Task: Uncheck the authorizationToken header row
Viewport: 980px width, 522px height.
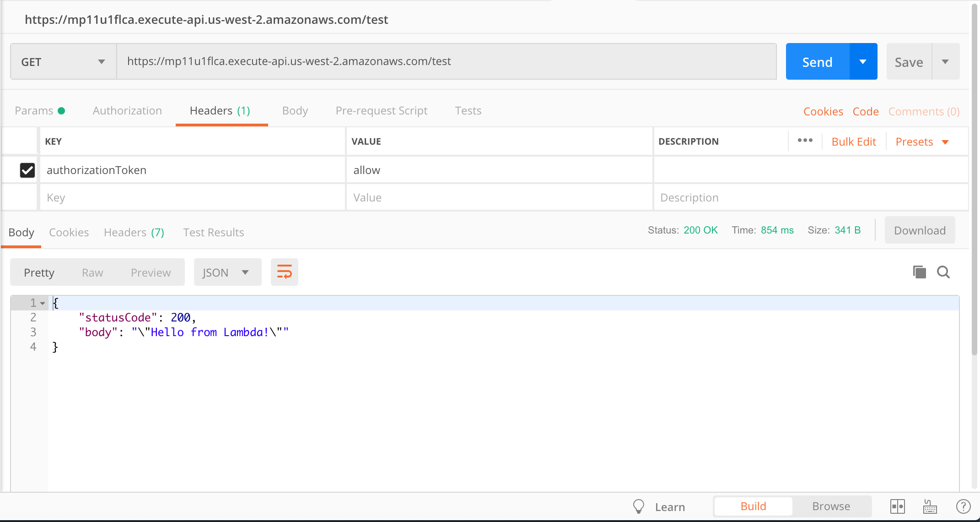Action: pos(27,170)
